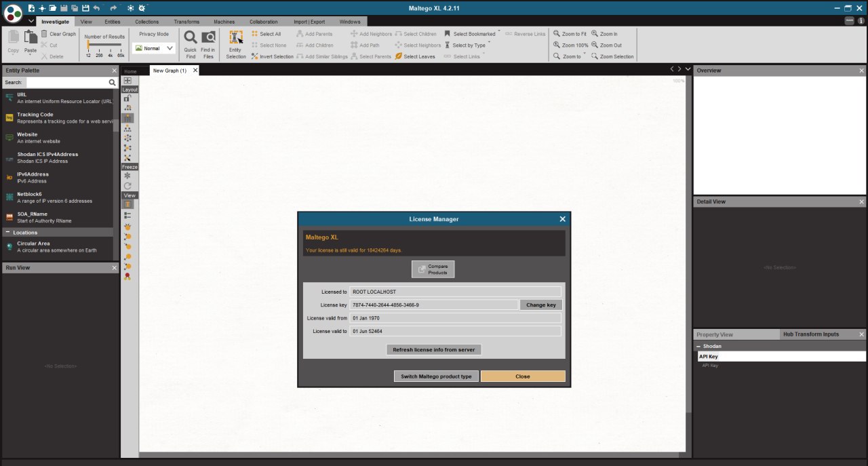Image resolution: width=868 pixels, height=466 pixels.
Task: Undo the last action
Action: click(96, 8)
